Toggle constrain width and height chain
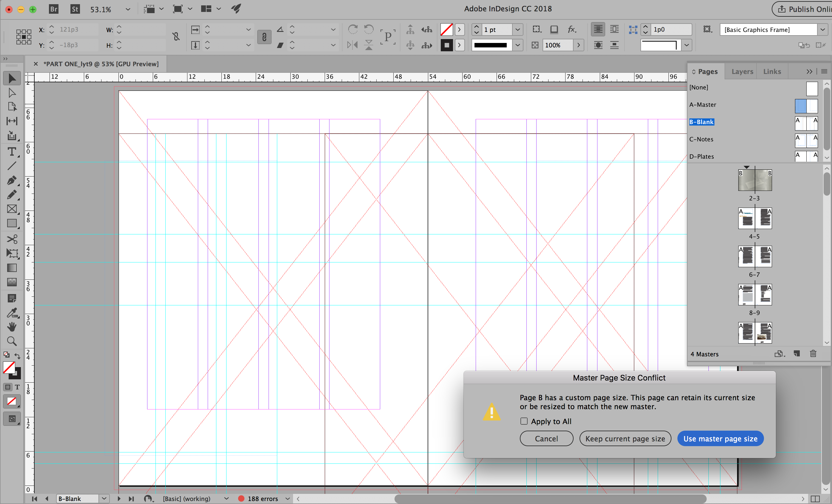 176,37
